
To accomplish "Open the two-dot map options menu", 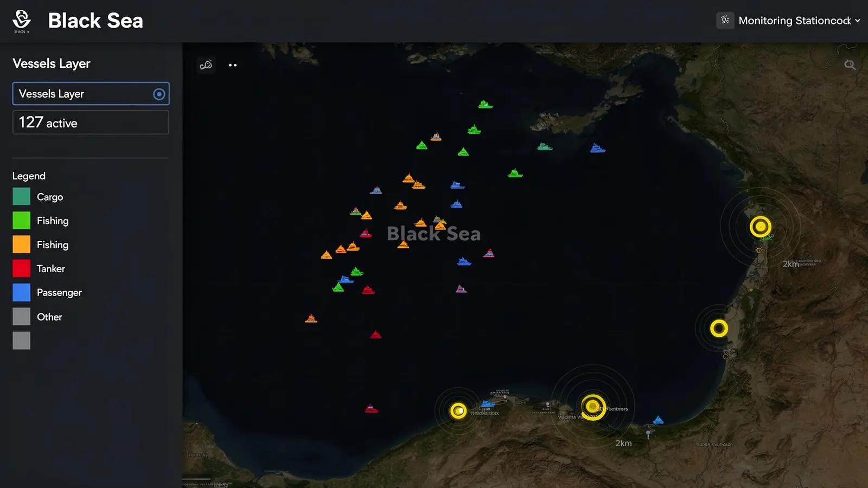I will coord(233,65).
